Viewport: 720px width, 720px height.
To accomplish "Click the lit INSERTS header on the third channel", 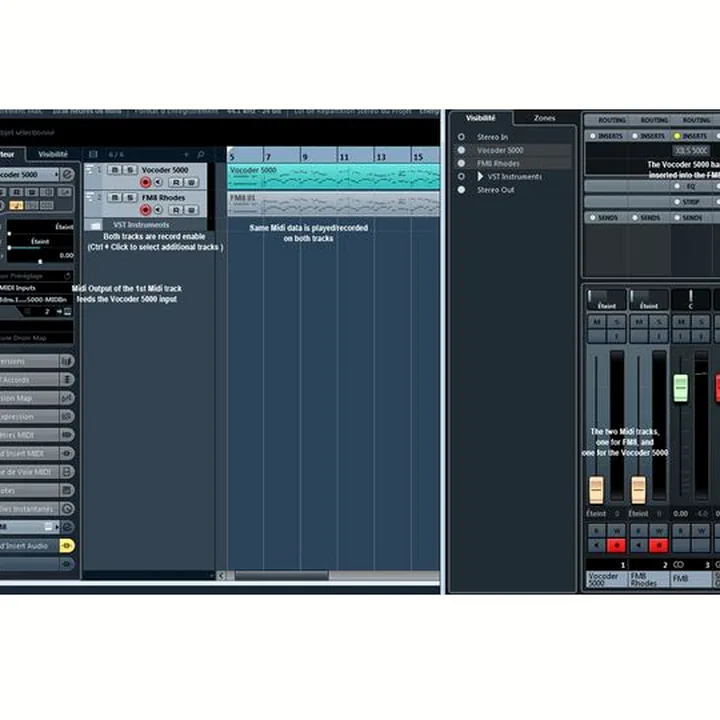I will [x=691, y=136].
